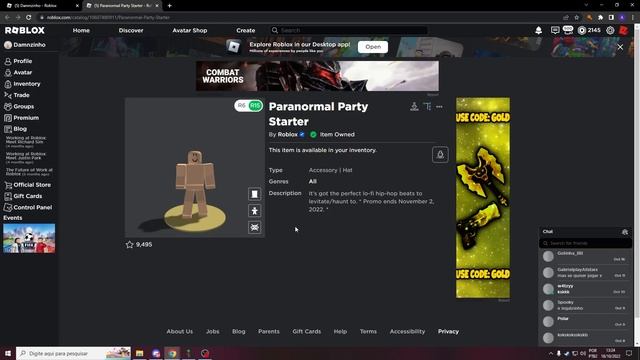Click the Search for friends chat field
The width and height of the screenshot is (640, 360).
(x=585, y=243)
